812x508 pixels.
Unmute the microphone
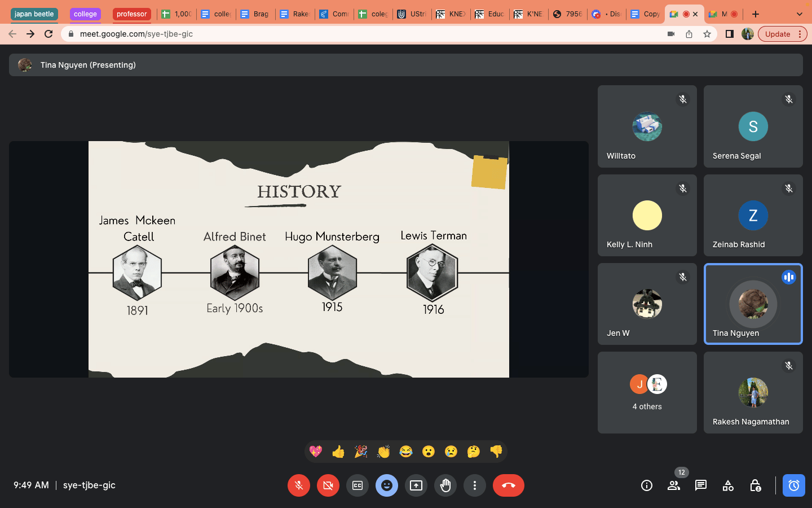[299, 485]
